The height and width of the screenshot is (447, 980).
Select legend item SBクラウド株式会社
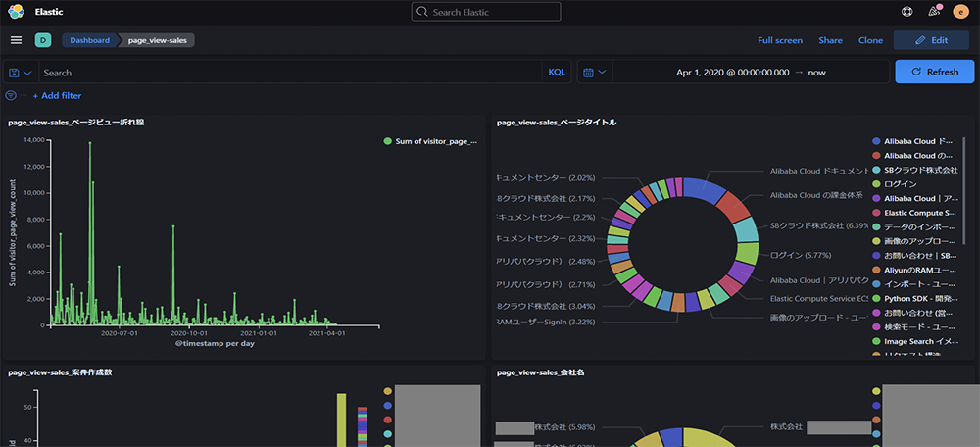[x=915, y=170]
